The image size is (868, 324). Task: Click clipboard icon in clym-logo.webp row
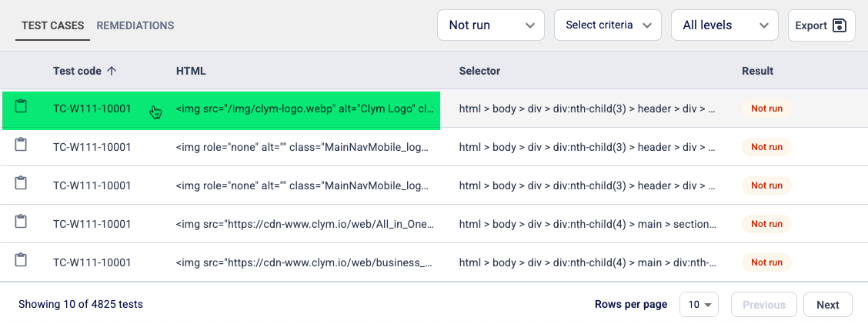coord(21,106)
